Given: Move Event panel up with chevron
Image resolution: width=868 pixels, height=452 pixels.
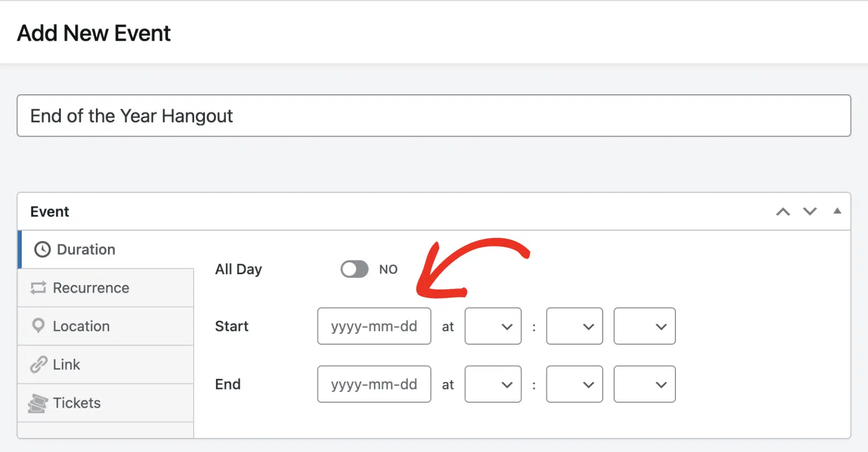Looking at the screenshot, I should click(x=783, y=211).
